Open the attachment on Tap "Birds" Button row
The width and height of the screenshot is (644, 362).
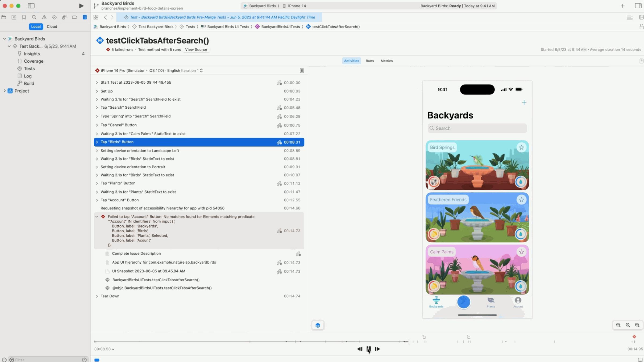pos(280,142)
